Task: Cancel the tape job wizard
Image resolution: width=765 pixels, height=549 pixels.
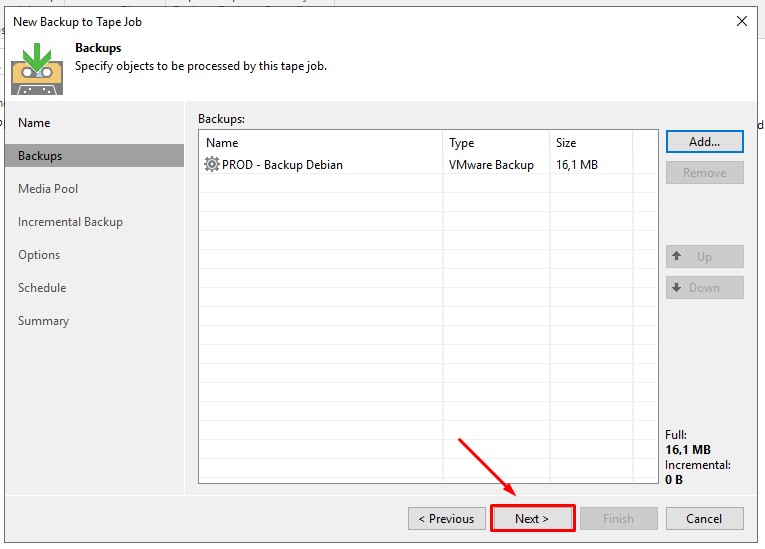Action: click(704, 518)
